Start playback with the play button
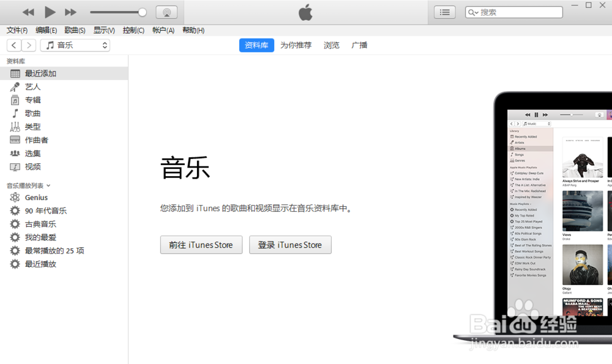This screenshot has width=612, height=364. [50, 12]
